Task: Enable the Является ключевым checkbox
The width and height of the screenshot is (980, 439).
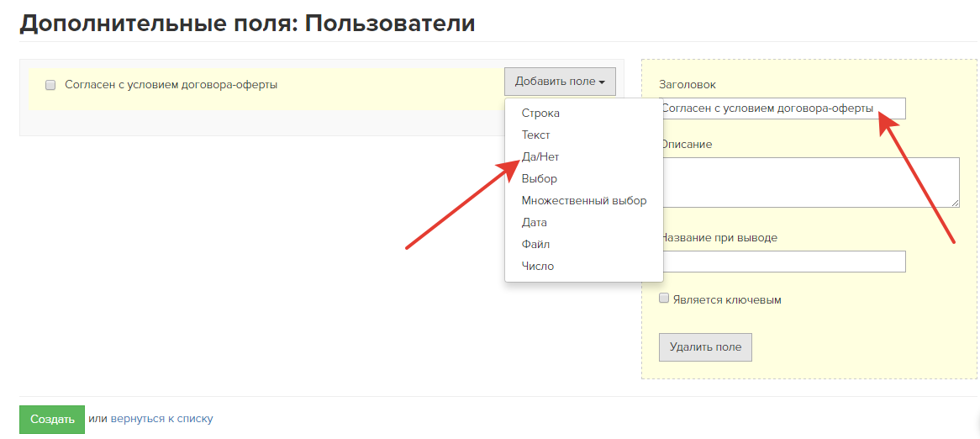Action: point(664,299)
